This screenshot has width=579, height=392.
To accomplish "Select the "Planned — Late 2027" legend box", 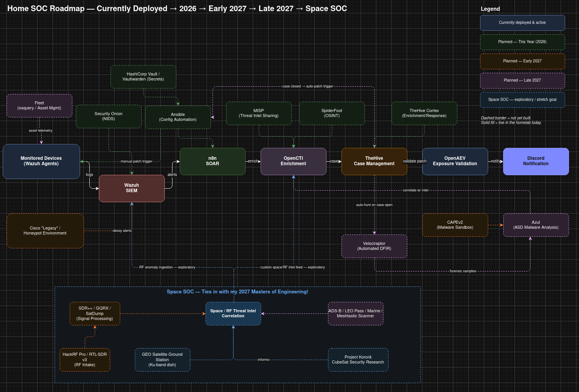I will point(522,80).
